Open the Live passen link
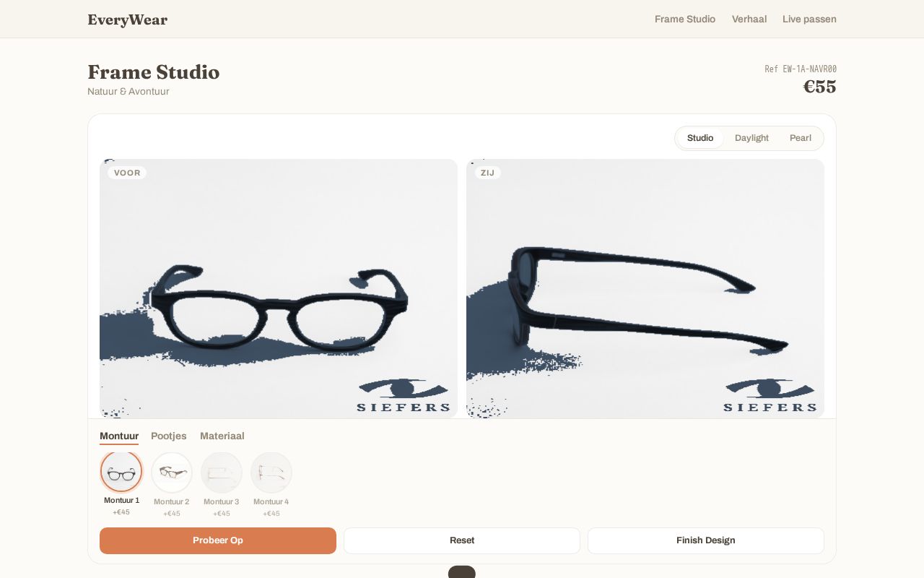Viewport: 924px width, 578px height. 809,20
